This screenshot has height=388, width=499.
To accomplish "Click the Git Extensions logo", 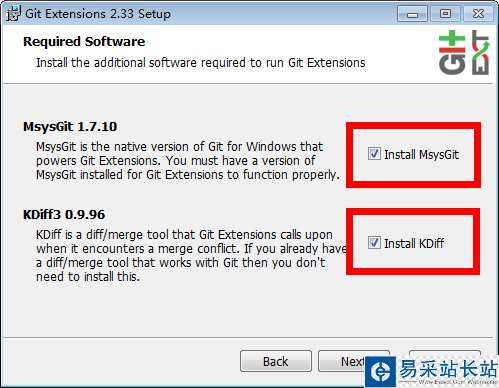I will coord(464,52).
